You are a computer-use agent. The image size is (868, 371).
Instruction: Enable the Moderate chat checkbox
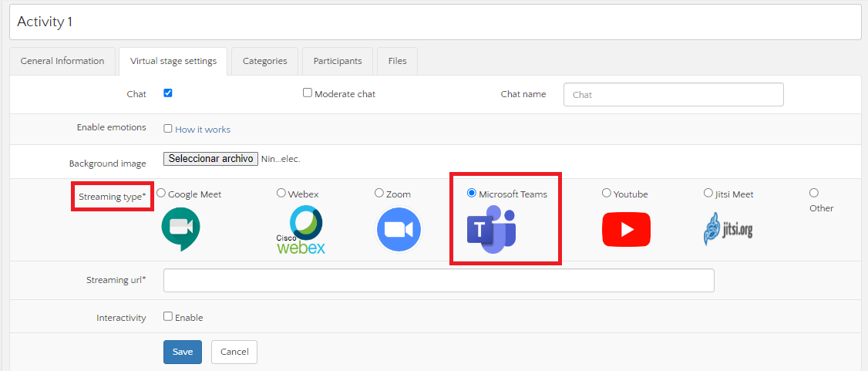(308, 93)
